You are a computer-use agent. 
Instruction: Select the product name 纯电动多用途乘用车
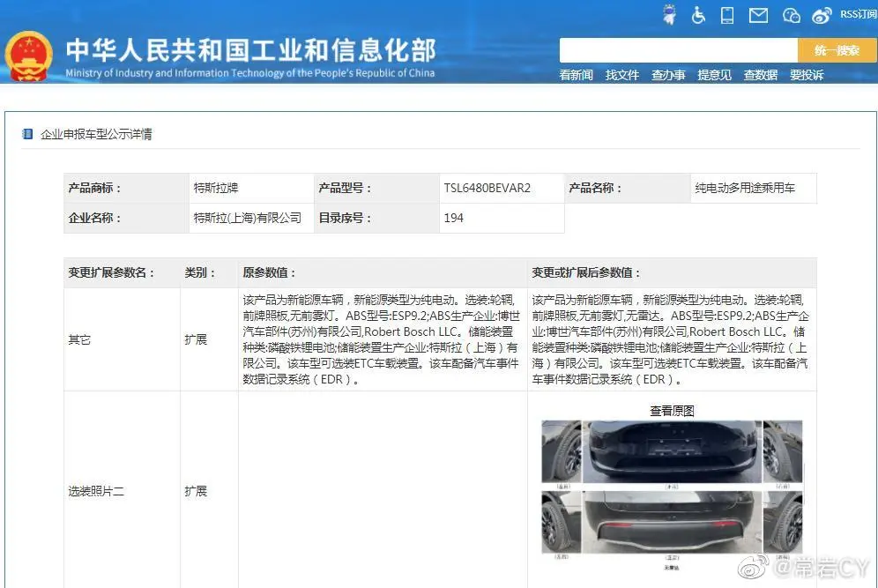coord(745,188)
